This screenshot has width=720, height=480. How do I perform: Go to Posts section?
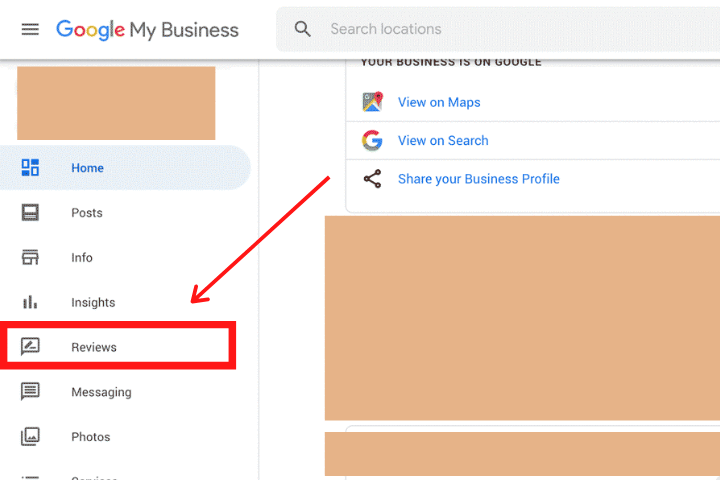point(87,213)
